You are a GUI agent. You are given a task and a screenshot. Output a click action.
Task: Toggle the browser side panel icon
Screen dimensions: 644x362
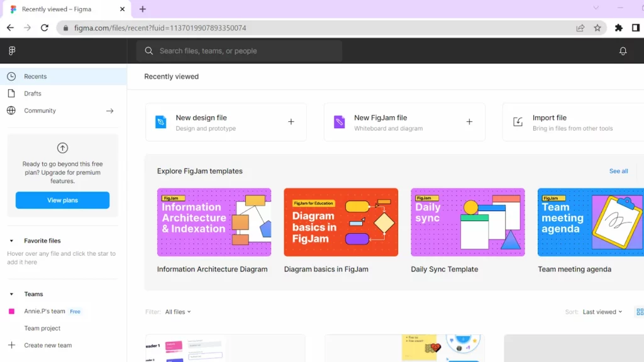pos(635,28)
